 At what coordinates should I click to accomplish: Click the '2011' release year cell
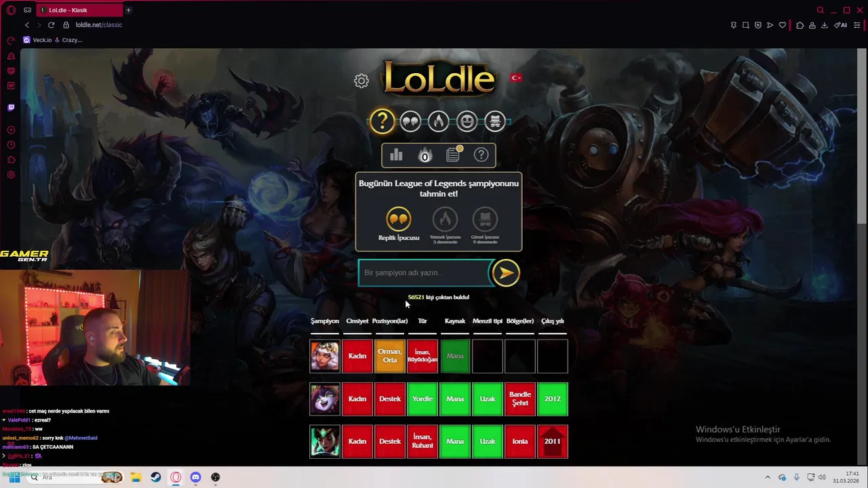tap(553, 441)
